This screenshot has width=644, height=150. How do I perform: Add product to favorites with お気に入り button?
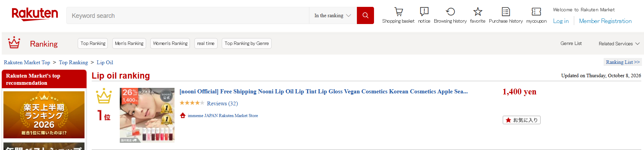[521, 120]
